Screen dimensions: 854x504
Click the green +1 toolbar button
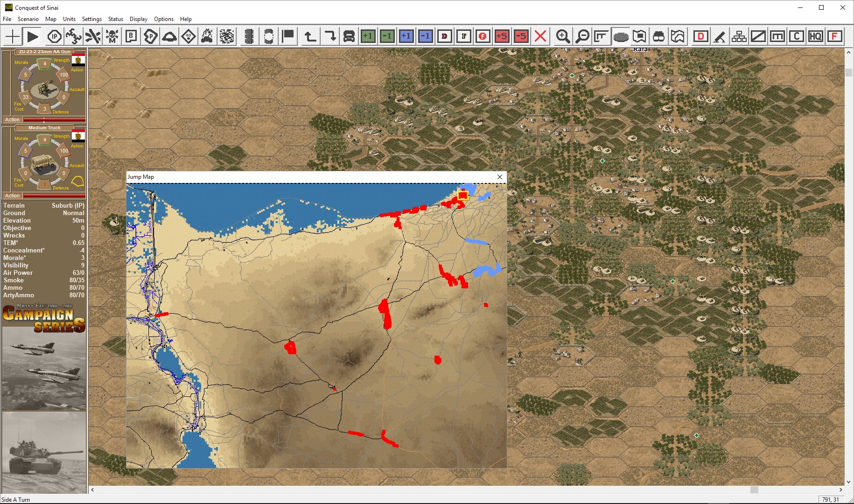368,36
